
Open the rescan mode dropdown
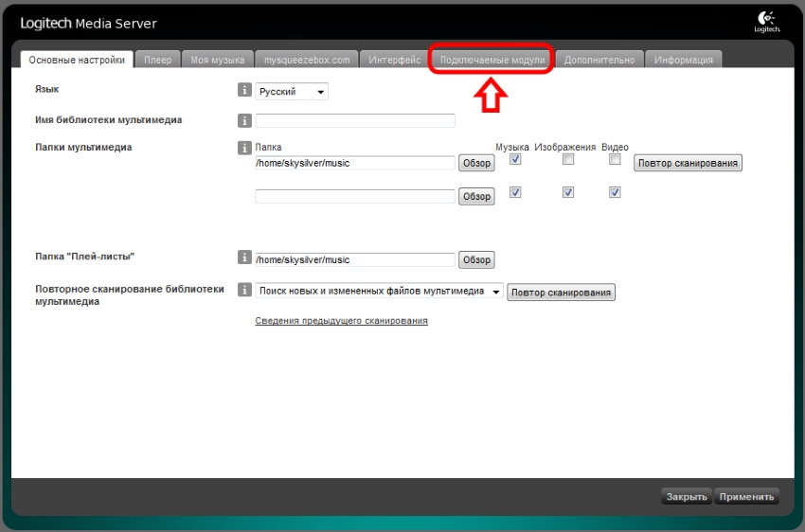point(379,291)
